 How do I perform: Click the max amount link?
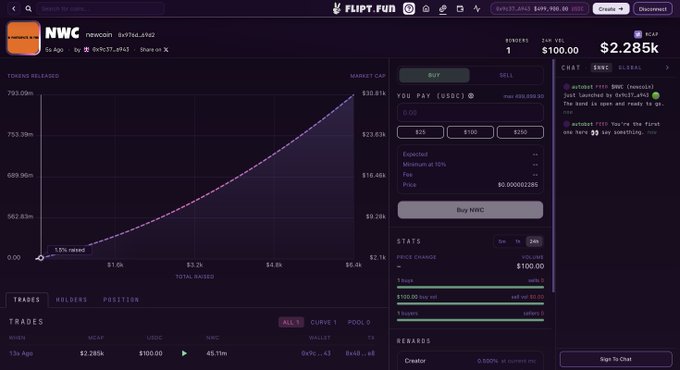click(x=523, y=96)
